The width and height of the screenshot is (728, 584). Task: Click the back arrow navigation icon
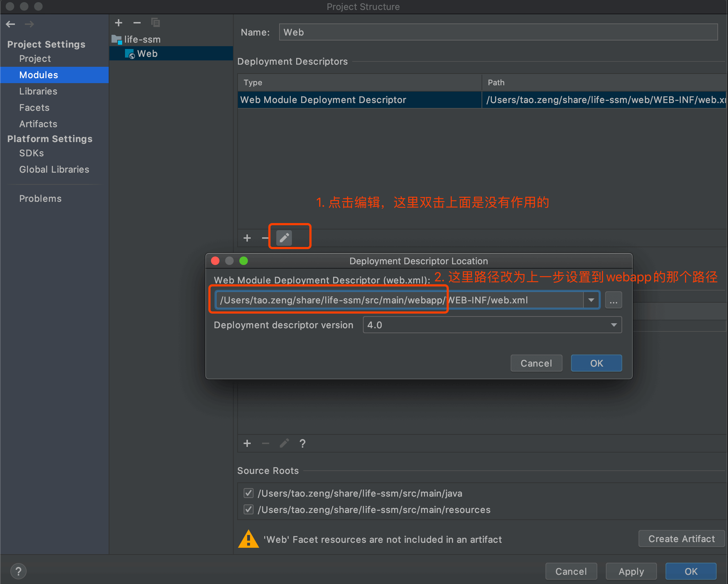coord(11,24)
